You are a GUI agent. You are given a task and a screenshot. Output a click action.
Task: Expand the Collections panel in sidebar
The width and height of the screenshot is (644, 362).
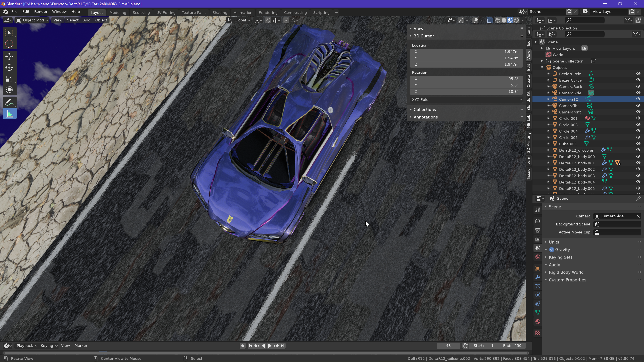pos(424,109)
